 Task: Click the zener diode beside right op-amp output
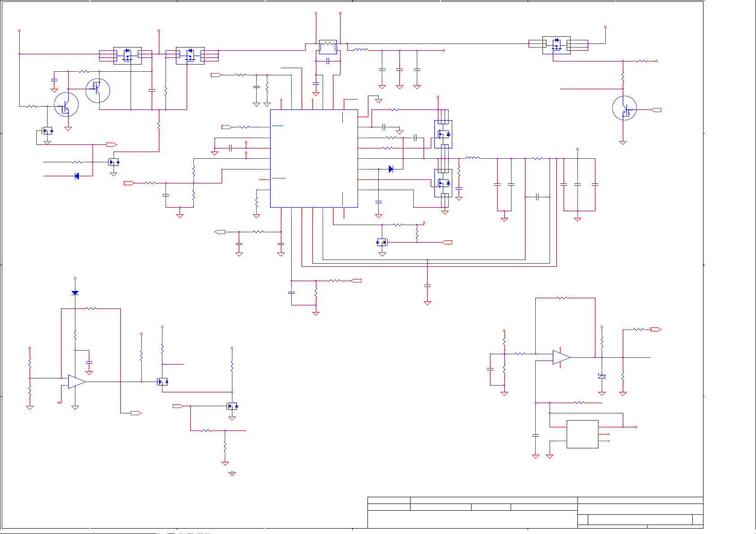[602, 376]
